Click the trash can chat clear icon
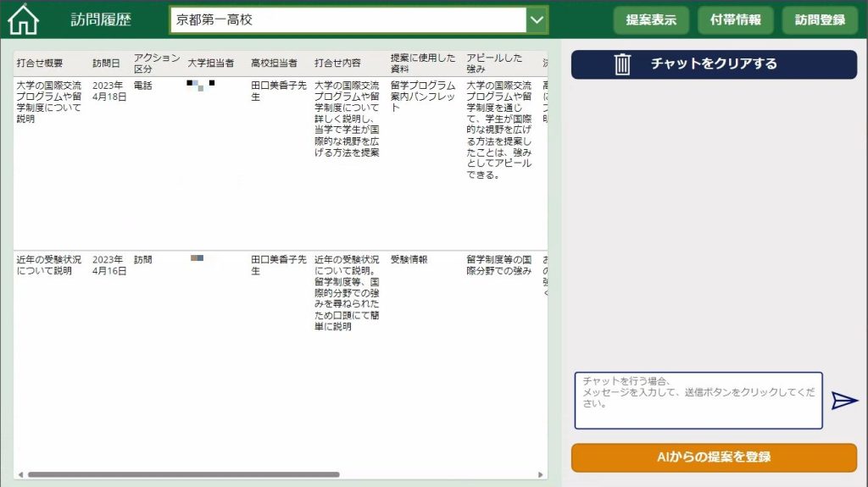Viewport: 868px width, 487px height. [x=622, y=64]
